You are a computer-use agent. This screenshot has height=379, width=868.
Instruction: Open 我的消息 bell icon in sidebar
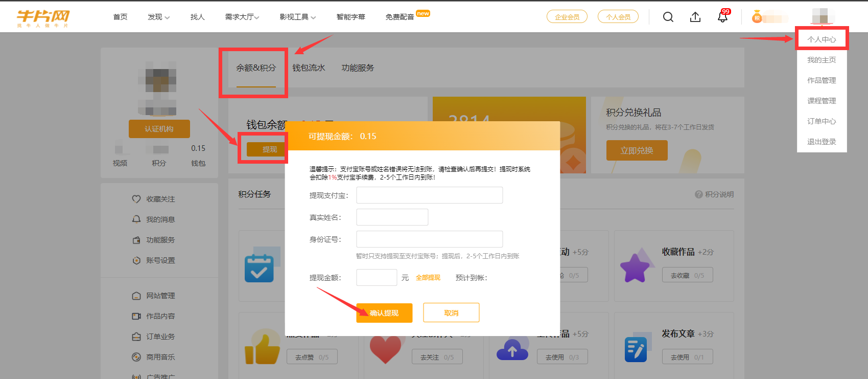pyautogui.click(x=136, y=219)
